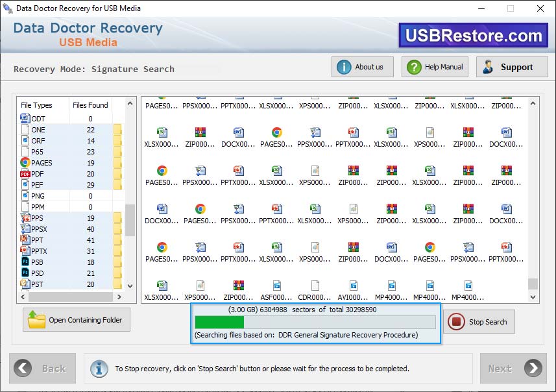Select the ORF file type icon
This screenshot has width=556, height=392.
pos(25,140)
